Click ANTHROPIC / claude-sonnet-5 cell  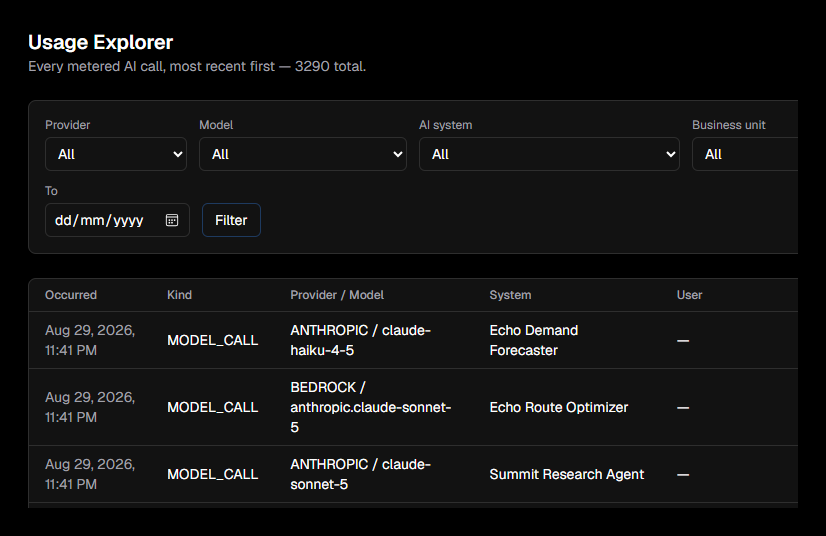[x=360, y=474]
